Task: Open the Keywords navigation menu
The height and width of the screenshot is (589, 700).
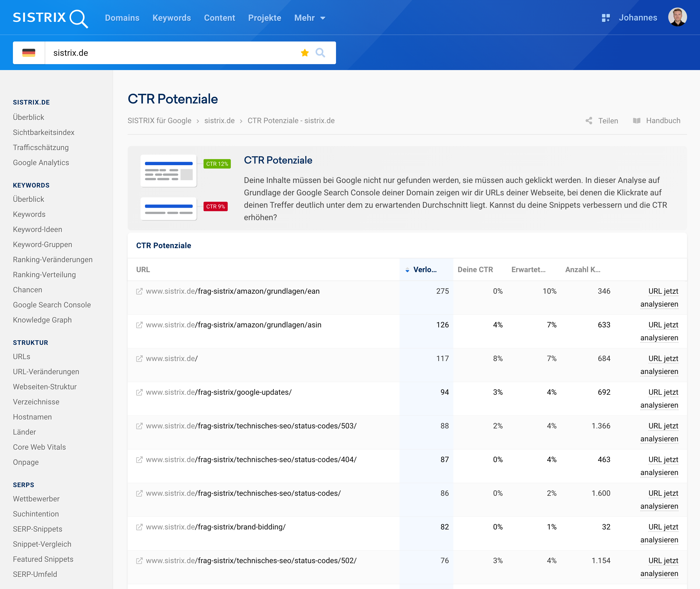Action: click(x=171, y=18)
